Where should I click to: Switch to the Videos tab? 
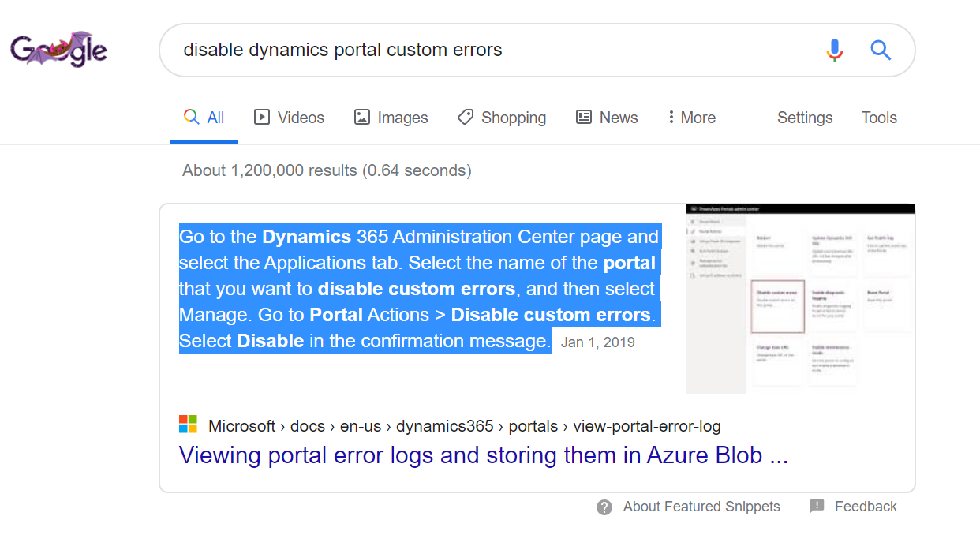289,118
